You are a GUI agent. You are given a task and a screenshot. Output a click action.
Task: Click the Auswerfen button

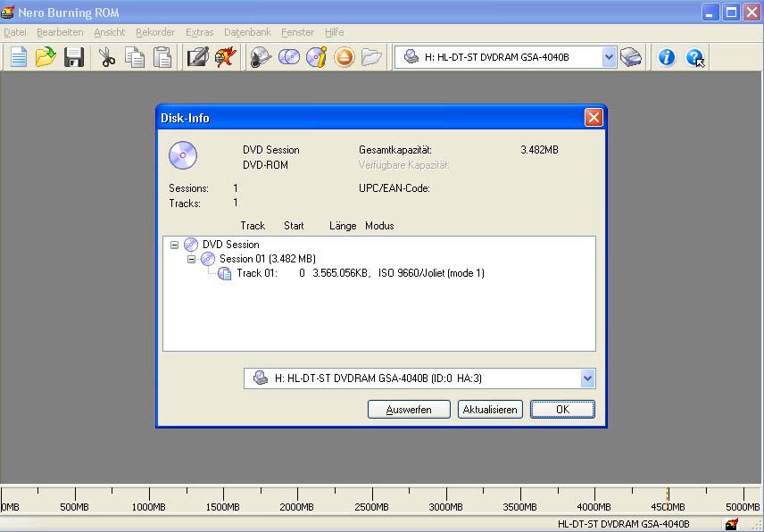tap(409, 409)
